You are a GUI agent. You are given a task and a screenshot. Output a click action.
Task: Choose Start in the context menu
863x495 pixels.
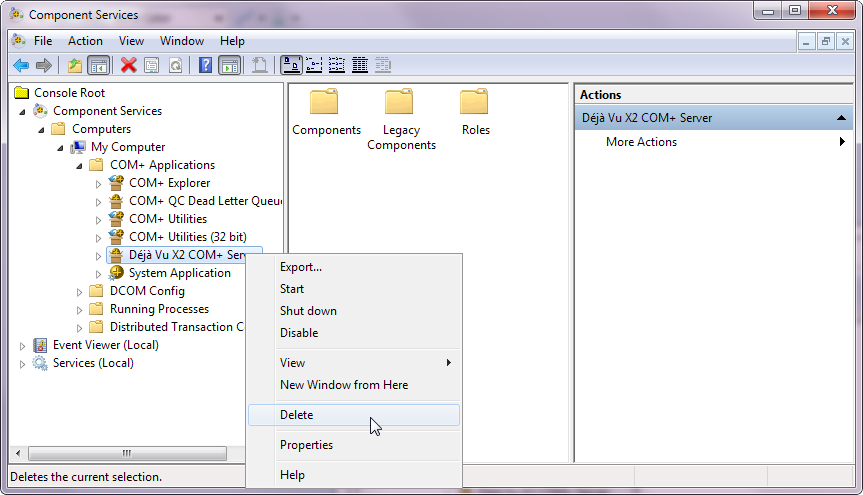354,289
